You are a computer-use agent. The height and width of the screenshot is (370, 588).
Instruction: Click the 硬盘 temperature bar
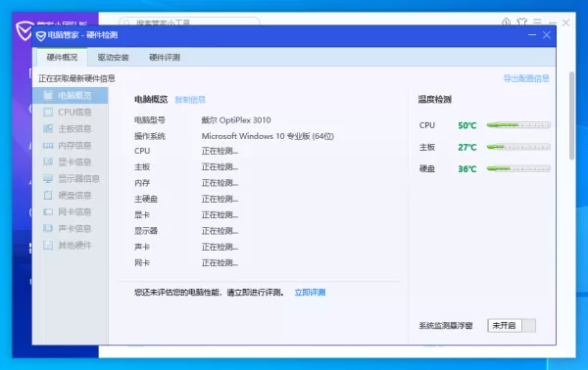click(x=518, y=168)
